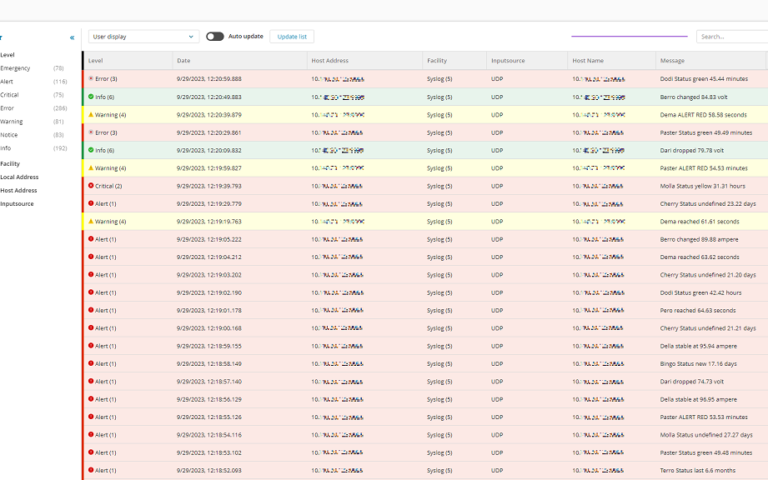
Task: Click the Error icon in the first row
Action: pos(91,78)
